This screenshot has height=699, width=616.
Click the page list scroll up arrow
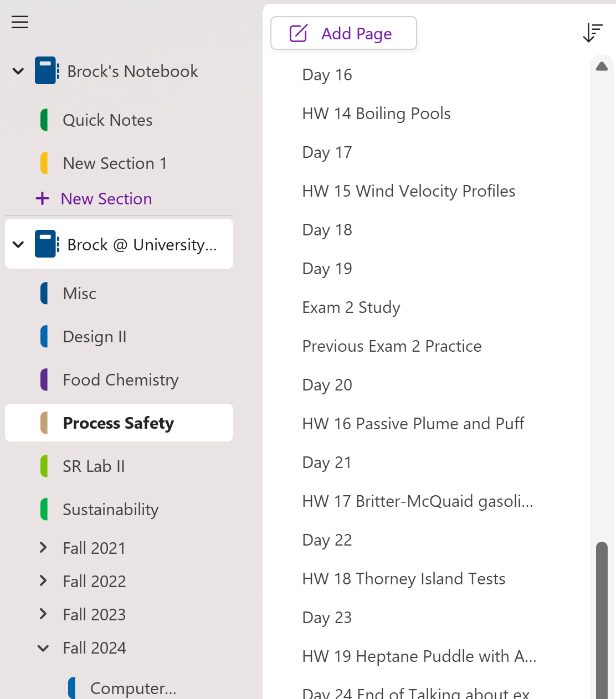pyautogui.click(x=602, y=67)
